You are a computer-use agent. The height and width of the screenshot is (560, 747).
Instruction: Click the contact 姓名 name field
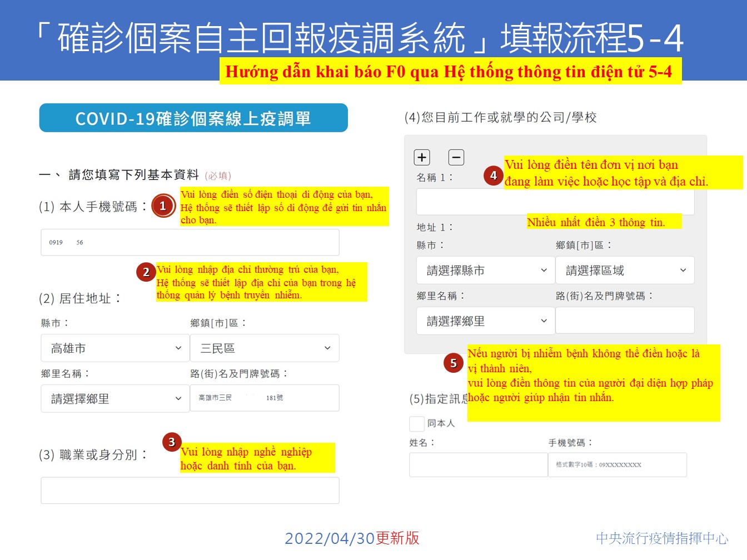click(478, 465)
